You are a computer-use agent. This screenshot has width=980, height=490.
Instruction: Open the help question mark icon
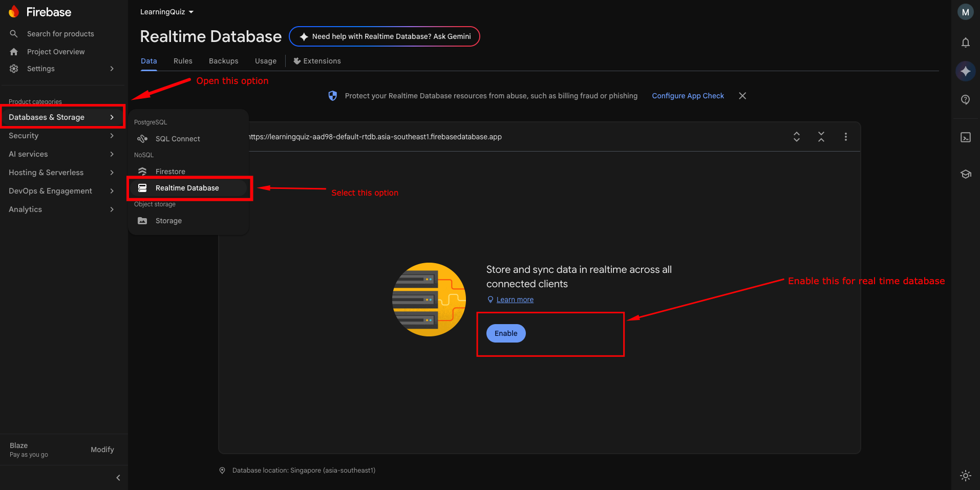[x=966, y=100]
